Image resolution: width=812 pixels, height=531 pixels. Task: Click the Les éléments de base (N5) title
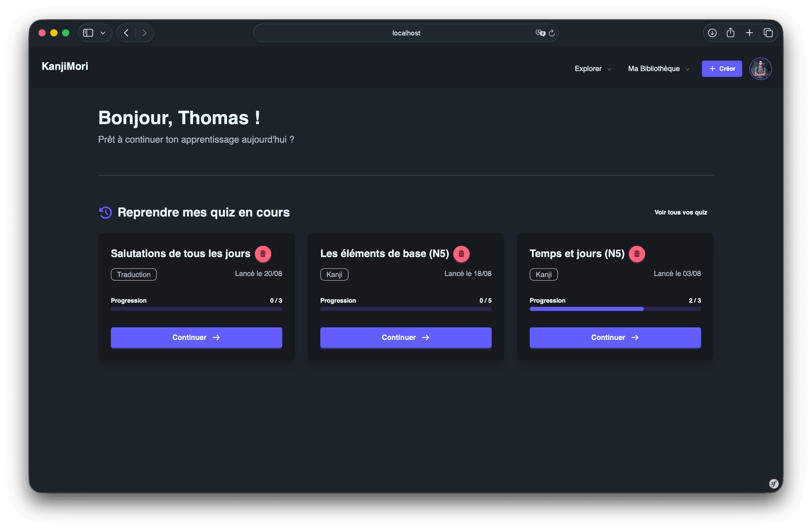click(384, 253)
